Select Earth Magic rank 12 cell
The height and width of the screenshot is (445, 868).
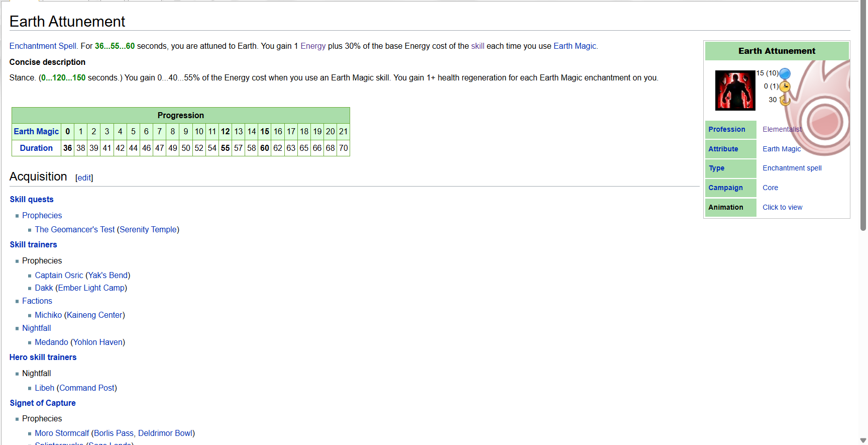[225, 131]
